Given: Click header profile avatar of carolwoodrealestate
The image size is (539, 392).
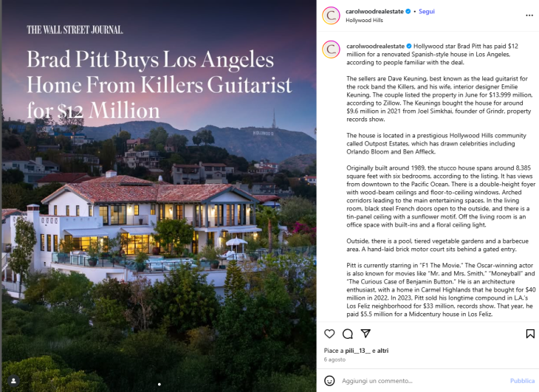Looking at the screenshot, I should tap(331, 16).
